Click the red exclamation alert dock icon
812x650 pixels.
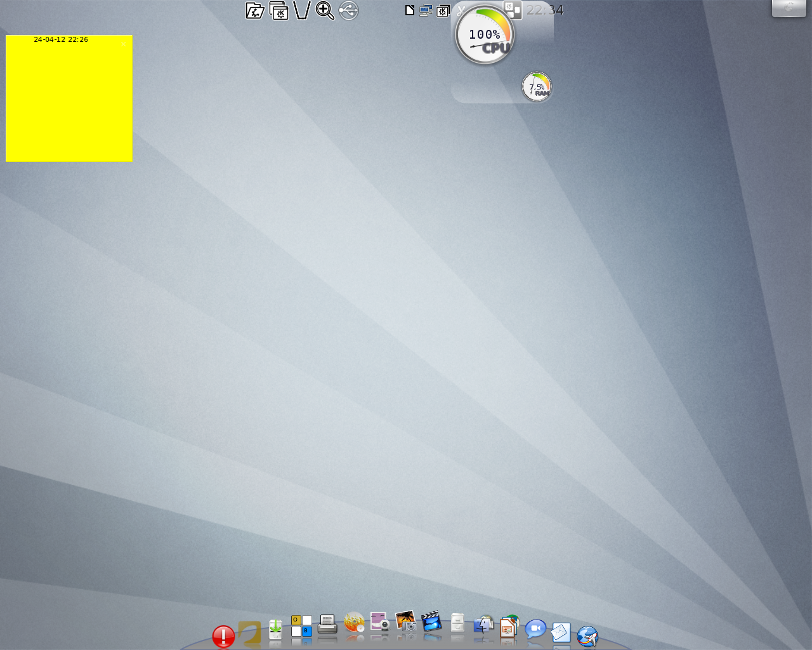tap(223, 636)
